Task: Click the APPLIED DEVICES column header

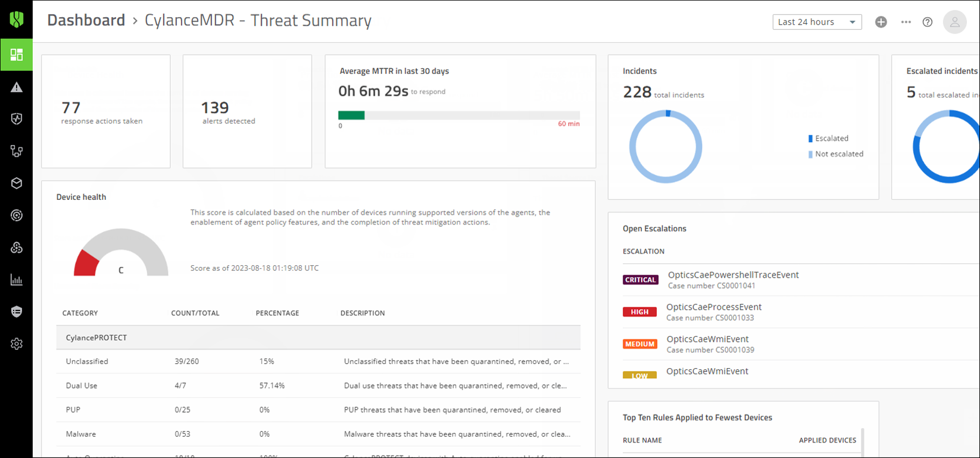Action: pyautogui.click(x=828, y=440)
